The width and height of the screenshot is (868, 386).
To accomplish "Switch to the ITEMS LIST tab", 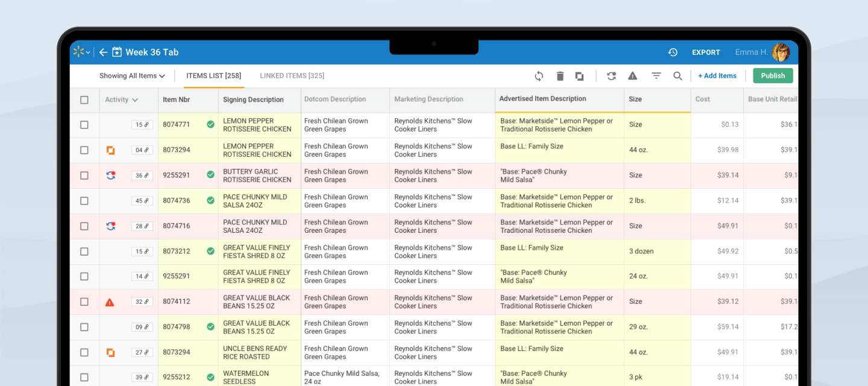I will (213, 76).
